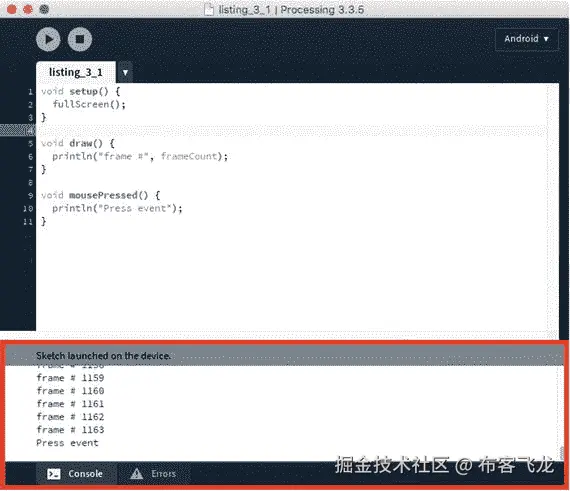570x491 pixels.
Task: Click console output line frame # 1162
Action: (x=70, y=417)
